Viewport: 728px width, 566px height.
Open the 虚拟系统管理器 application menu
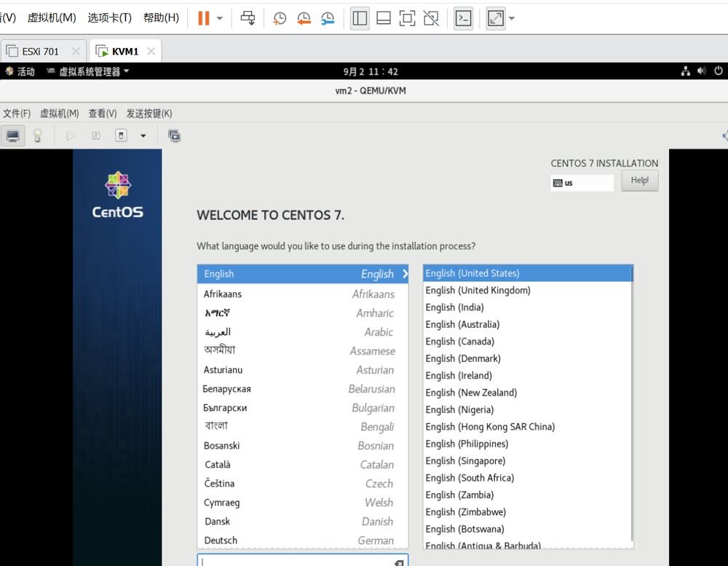tap(88, 71)
